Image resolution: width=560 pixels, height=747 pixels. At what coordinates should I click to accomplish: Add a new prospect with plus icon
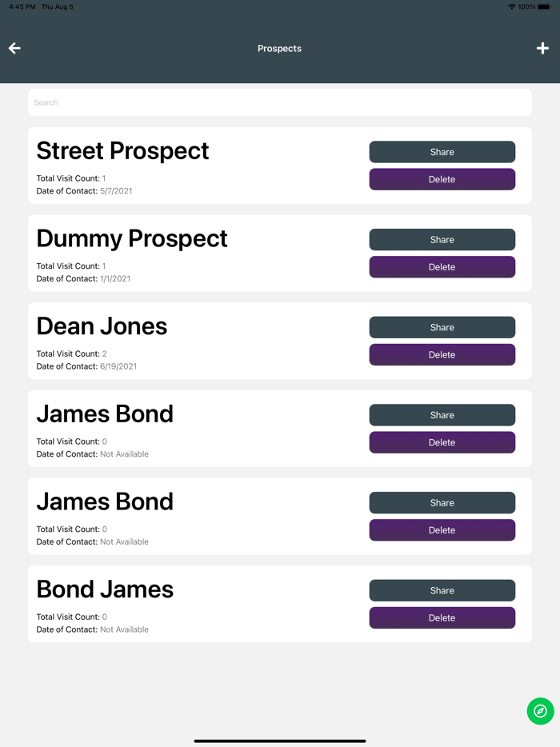542,48
